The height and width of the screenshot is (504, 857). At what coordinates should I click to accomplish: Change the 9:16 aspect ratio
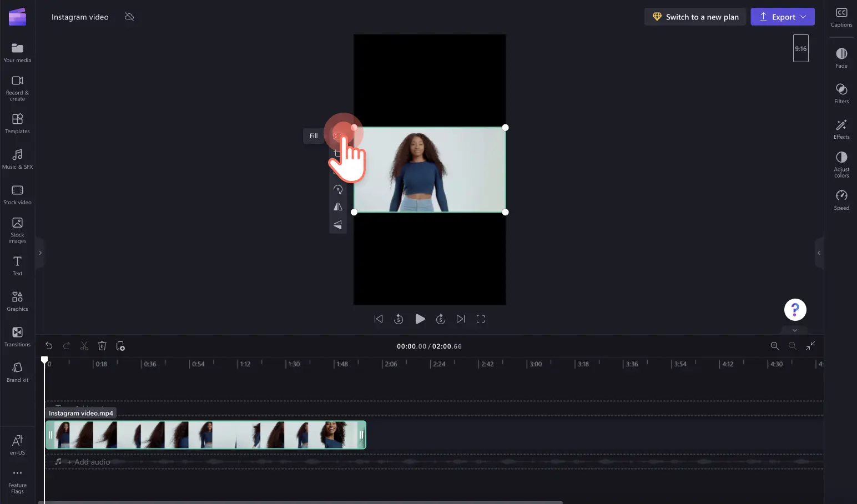[800, 48]
